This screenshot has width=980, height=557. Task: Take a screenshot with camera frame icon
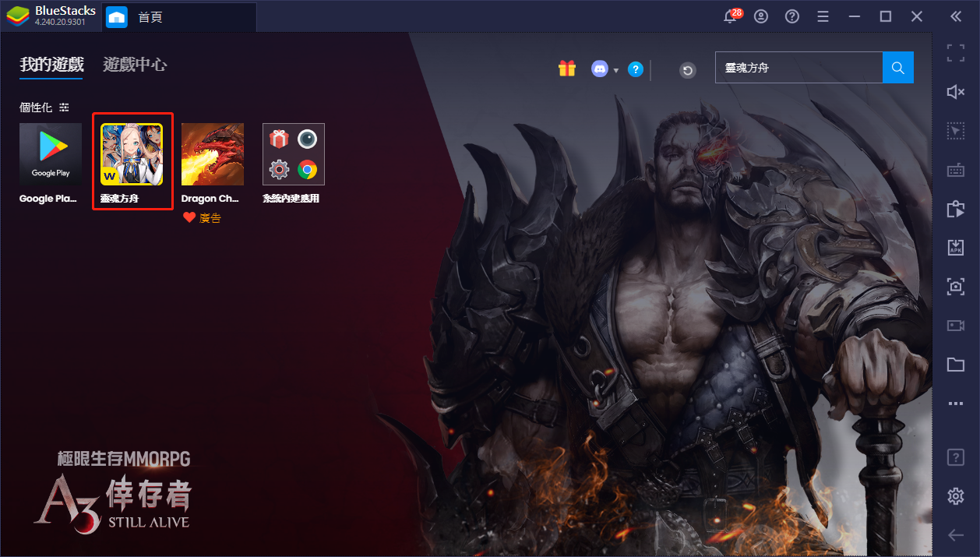tap(956, 286)
